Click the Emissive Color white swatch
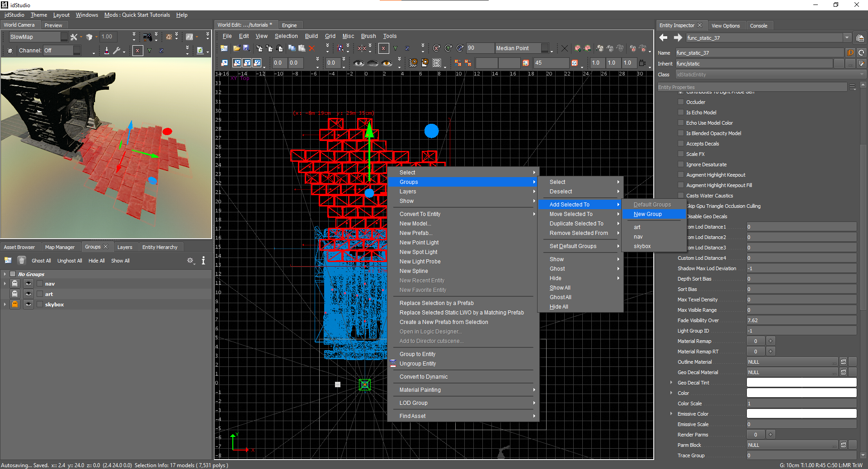This screenshot has width=868, height=469. pyautogui.click(x=802, y=413)
